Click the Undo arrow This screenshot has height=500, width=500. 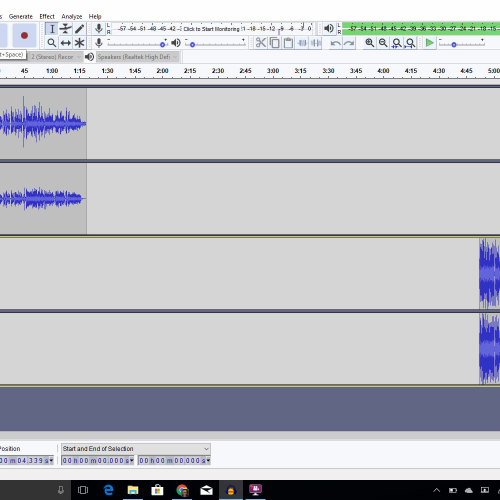point(335,43)
